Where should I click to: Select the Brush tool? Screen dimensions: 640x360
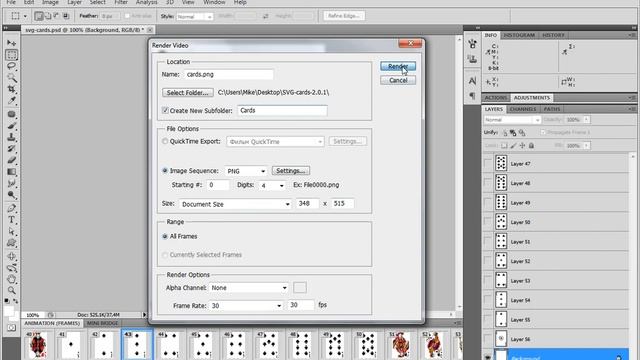11,126
